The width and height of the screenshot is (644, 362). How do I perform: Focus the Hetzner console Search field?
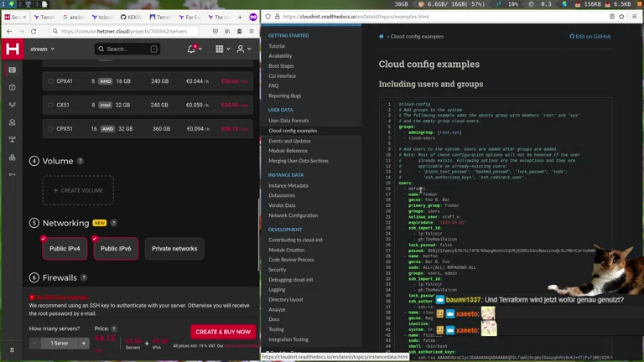[x=127, y=49]
